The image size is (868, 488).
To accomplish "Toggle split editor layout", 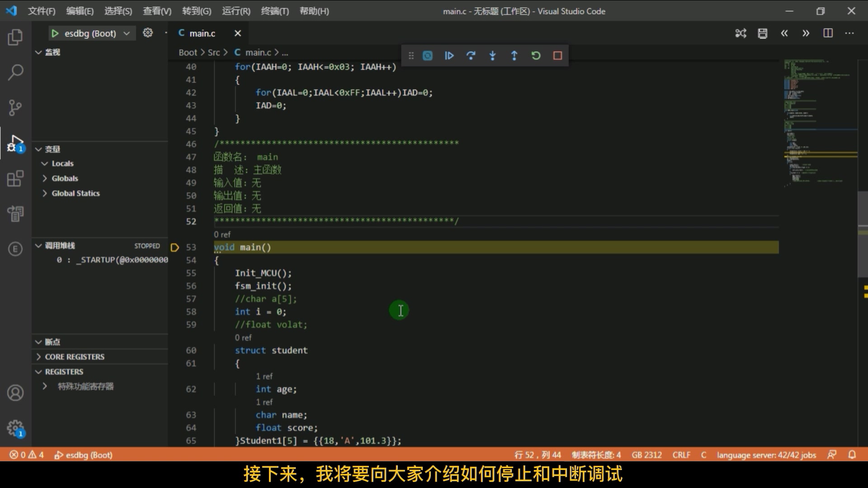I will [828, 33].
